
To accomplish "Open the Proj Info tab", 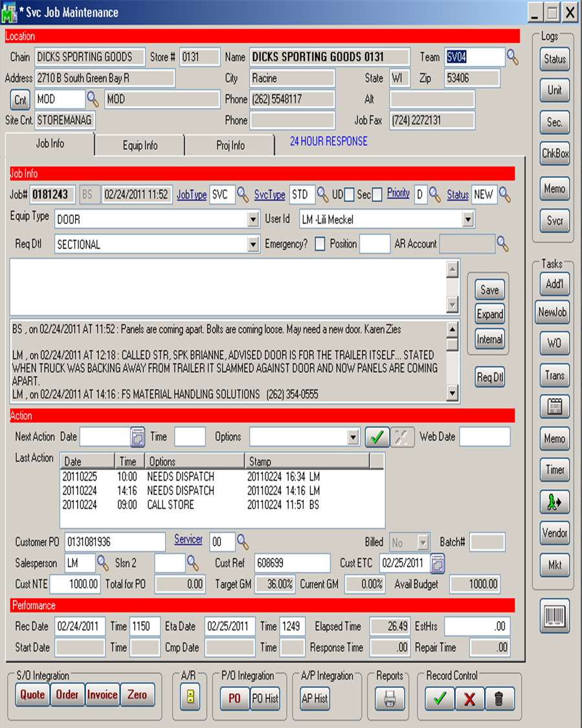I will point(230,146).
